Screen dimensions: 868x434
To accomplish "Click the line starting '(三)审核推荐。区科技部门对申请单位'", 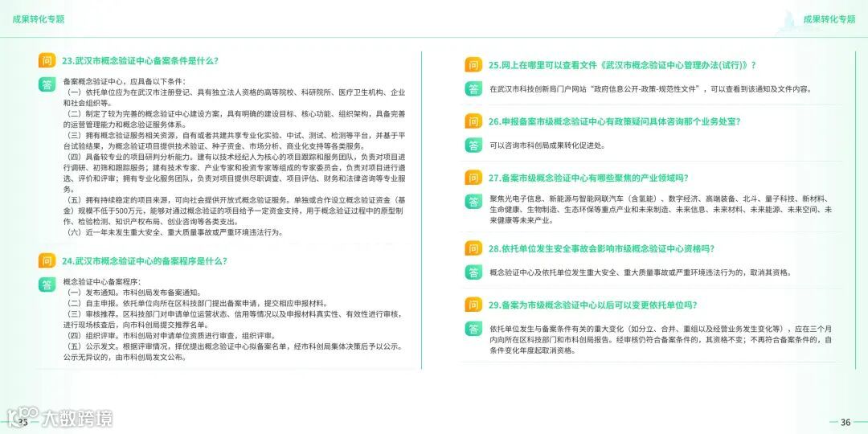I will click(235, 314).
